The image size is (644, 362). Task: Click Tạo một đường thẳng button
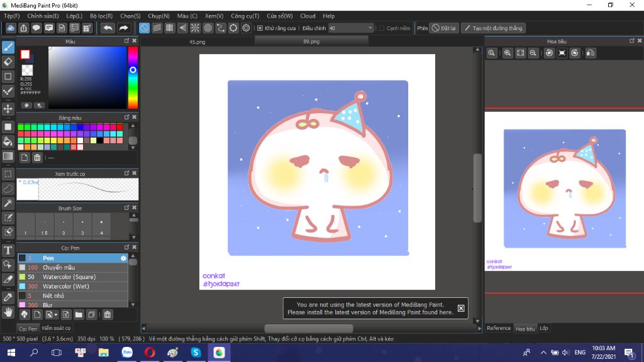tap(494, 28)
